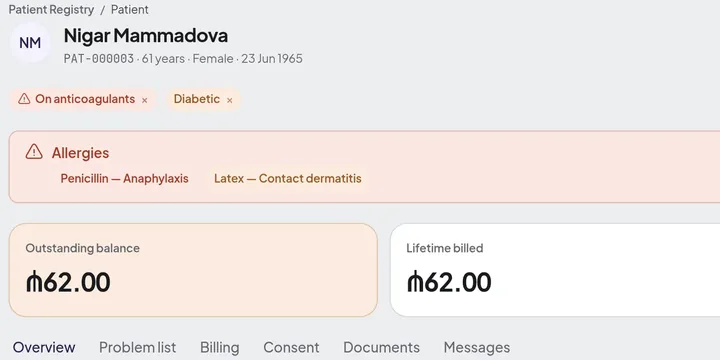Click the Patient breadcrumb item
720x360 pixels.
(x=129, y=10)
